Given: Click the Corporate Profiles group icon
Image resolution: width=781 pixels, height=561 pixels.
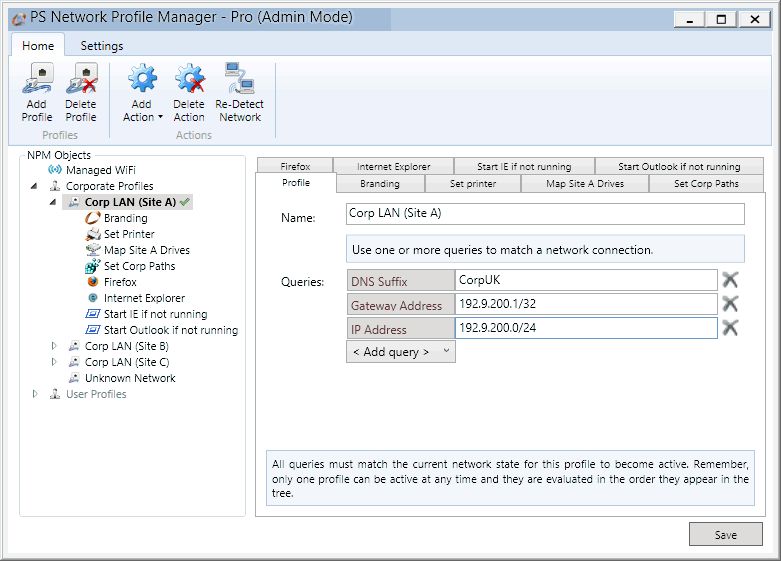Looking at the screenshot, I should coord(55,186).
